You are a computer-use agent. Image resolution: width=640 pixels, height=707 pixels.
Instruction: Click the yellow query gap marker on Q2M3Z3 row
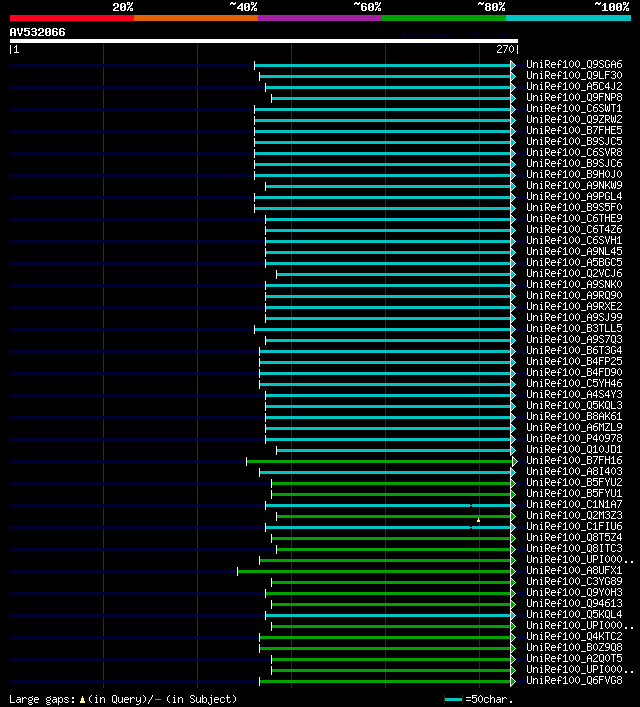click(479, 520)
